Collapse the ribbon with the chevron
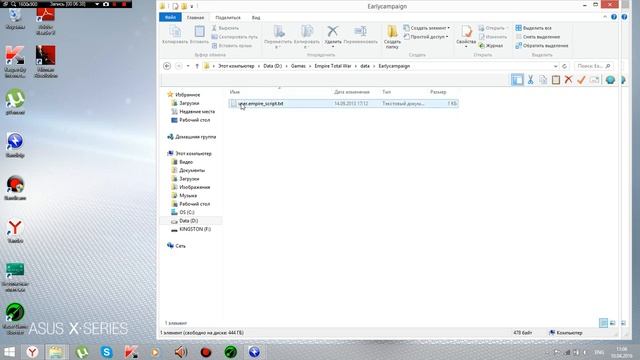Viewport: 640px width, 360px height. tap(604, 17)
